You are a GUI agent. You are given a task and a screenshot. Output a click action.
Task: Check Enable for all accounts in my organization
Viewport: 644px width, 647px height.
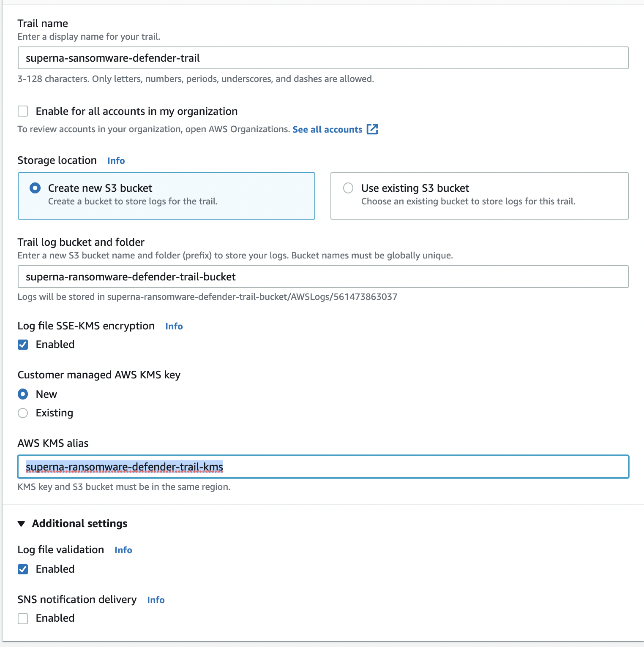pos(22,111)
